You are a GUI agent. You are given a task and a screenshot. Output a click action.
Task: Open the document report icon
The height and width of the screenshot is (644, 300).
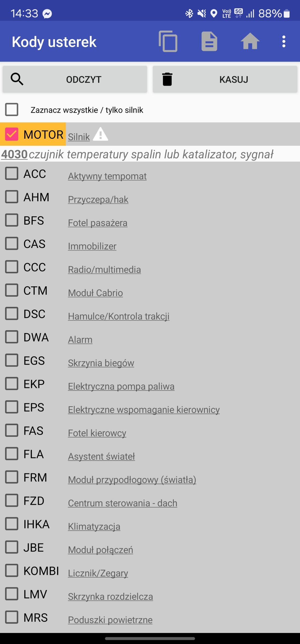pyautogui.click(x=209, y=41)
